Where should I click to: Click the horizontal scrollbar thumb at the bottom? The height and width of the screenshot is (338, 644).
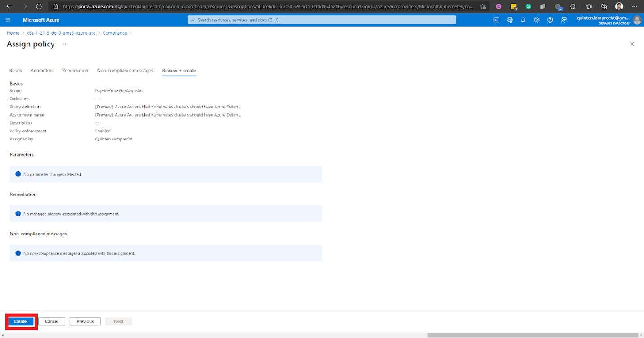532,335
